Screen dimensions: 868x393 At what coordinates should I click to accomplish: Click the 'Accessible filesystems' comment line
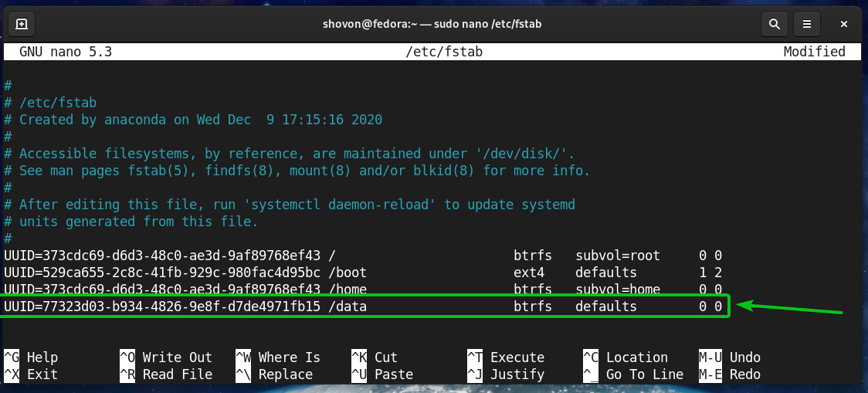tap(290, 154)
